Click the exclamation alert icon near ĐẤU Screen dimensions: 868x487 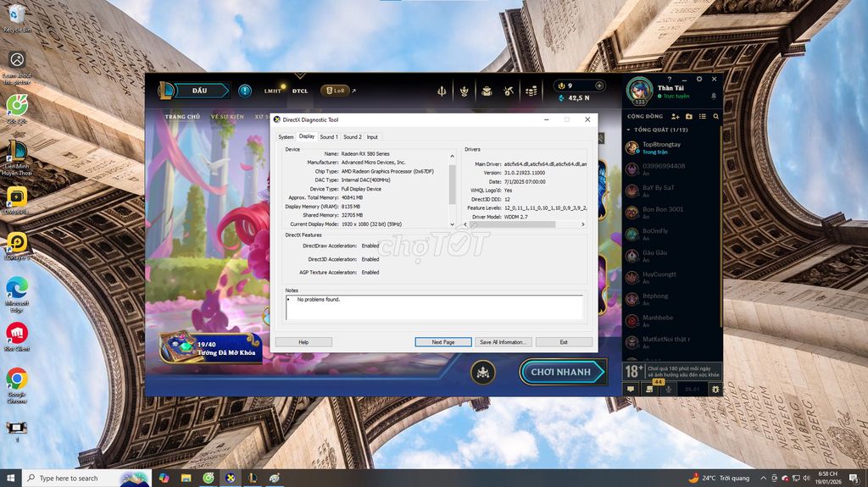[245, 91]
